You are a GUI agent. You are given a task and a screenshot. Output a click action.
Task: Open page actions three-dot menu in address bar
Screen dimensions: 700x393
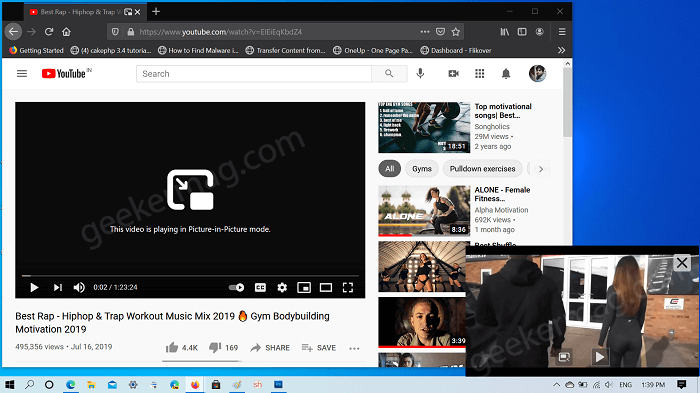coord(425,32)
